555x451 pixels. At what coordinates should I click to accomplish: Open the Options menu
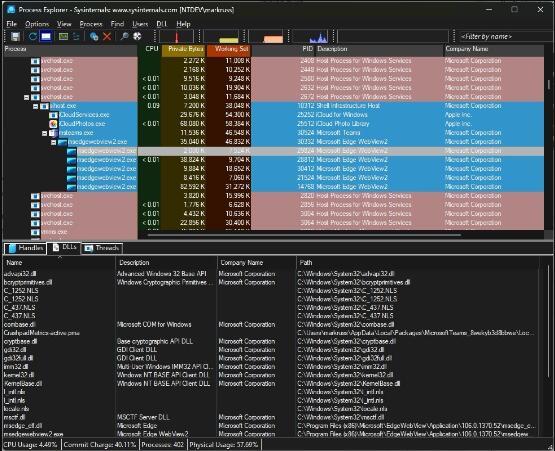pyautogui.click(x=37, y=24)
